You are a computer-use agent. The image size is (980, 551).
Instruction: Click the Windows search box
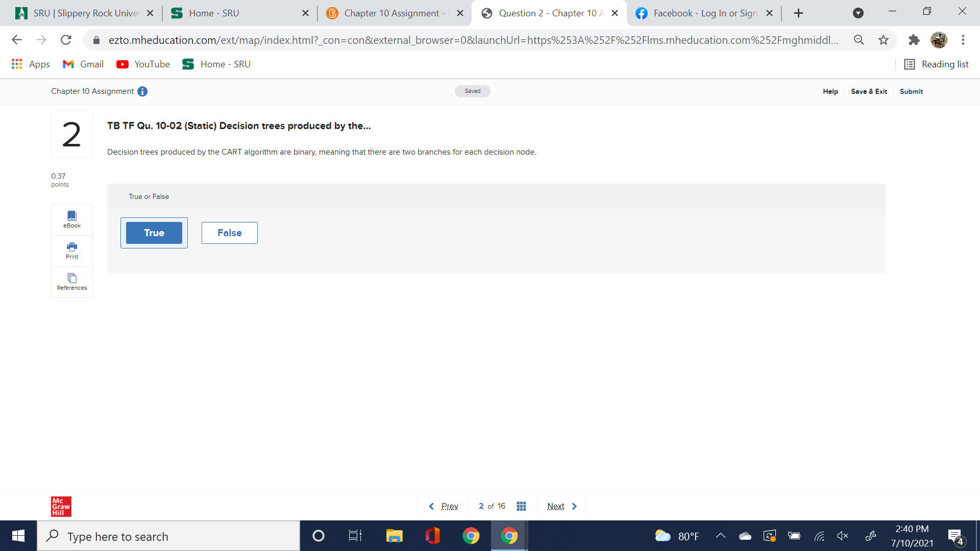click(x=168, y=536)
